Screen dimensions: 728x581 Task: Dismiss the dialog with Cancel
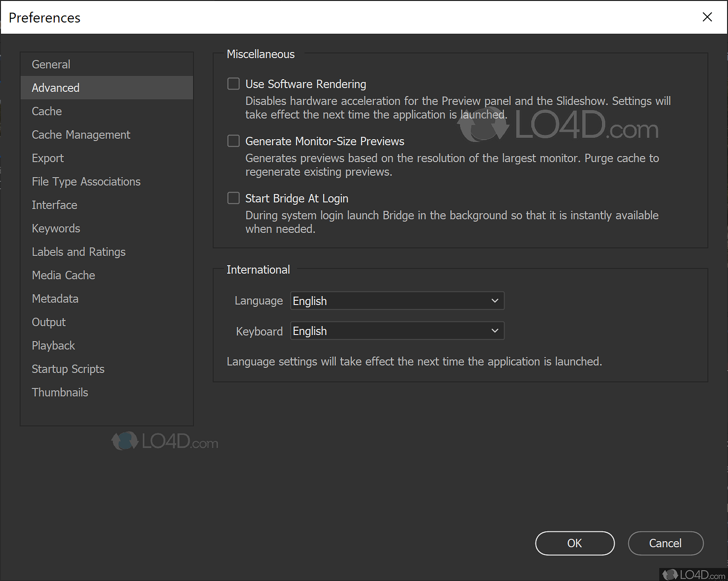point(665,543)
